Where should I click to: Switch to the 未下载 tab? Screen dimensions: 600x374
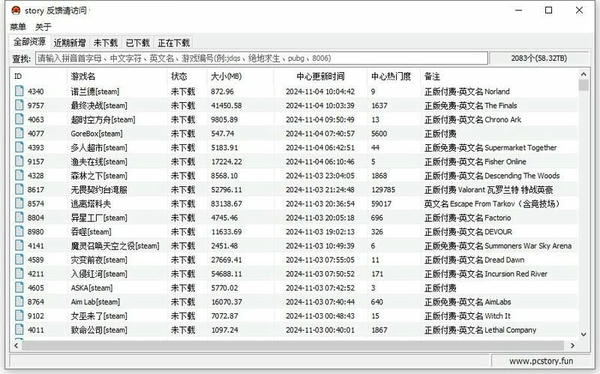point(106,43)
